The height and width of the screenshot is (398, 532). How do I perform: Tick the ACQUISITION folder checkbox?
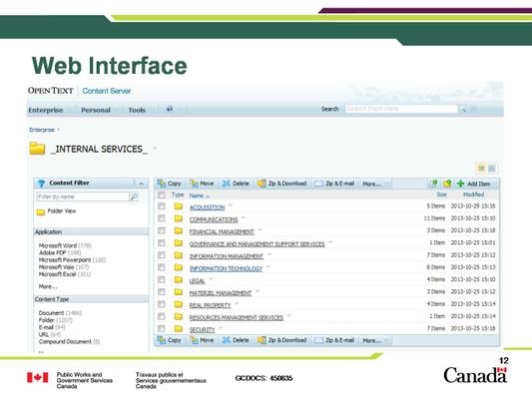pyautogui.click(x=162, y=206)
